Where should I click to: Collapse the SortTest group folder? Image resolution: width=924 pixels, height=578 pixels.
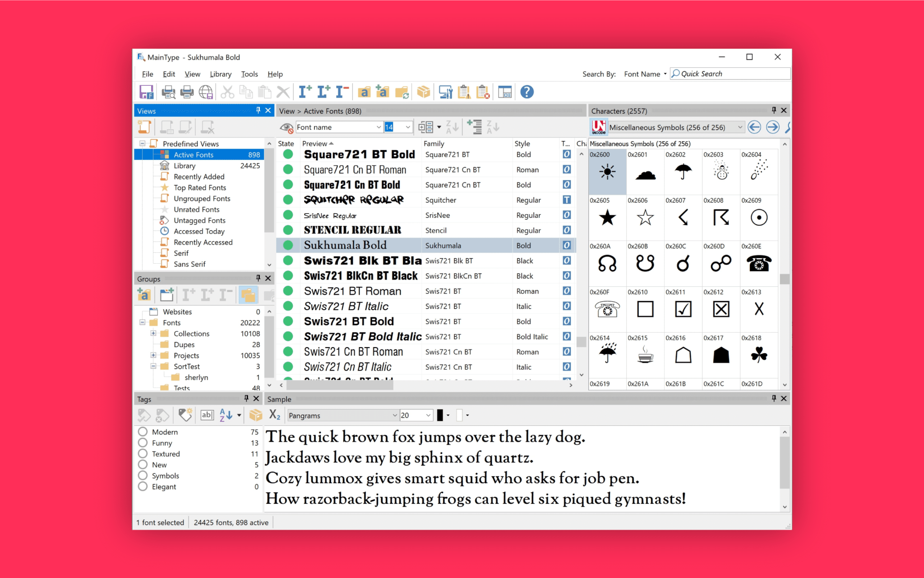point(153,366)
